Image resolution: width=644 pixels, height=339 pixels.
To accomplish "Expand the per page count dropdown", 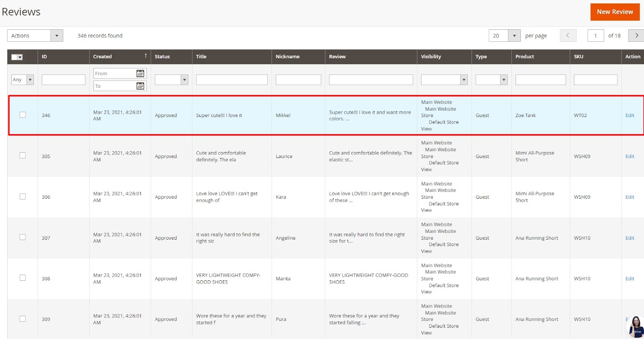I will (514, 36).
